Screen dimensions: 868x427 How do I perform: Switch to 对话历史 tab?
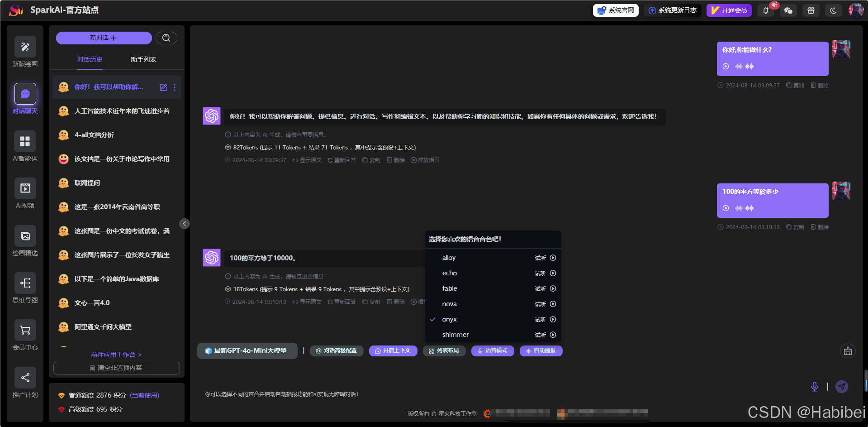tap(90, 60)
